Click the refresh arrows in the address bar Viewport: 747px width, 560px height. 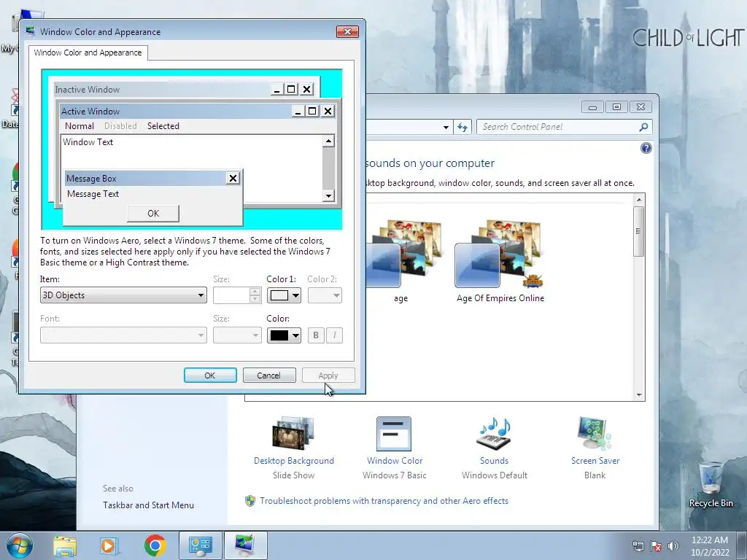tap(462, 127)
